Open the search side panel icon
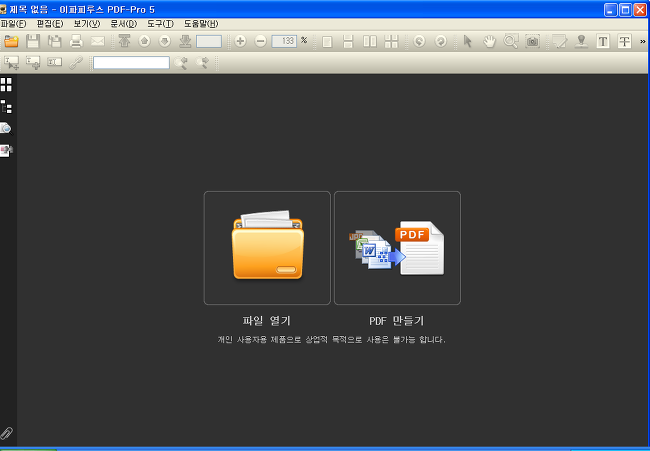This screenshot has height=451, width=650. [6, 129]
